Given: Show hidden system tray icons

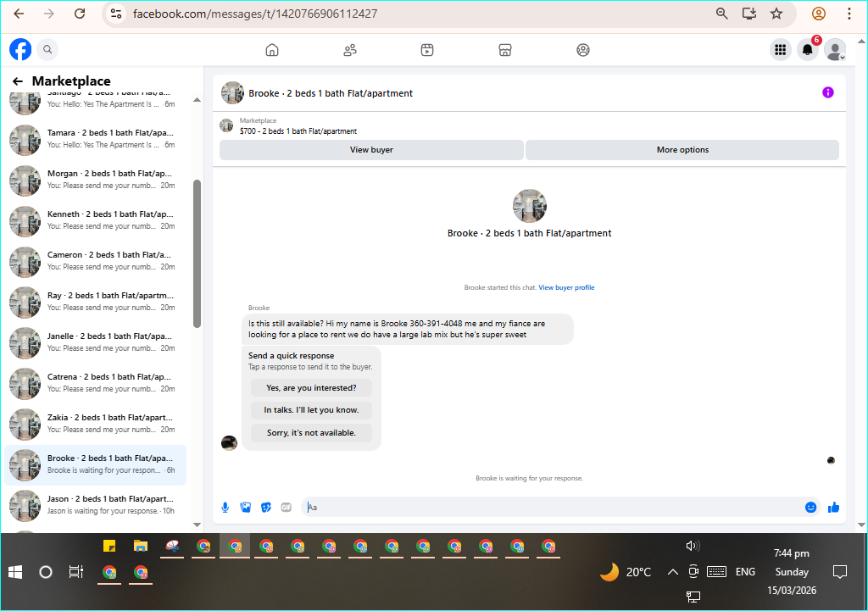Looking at the screenshot, I should point(672,572).
